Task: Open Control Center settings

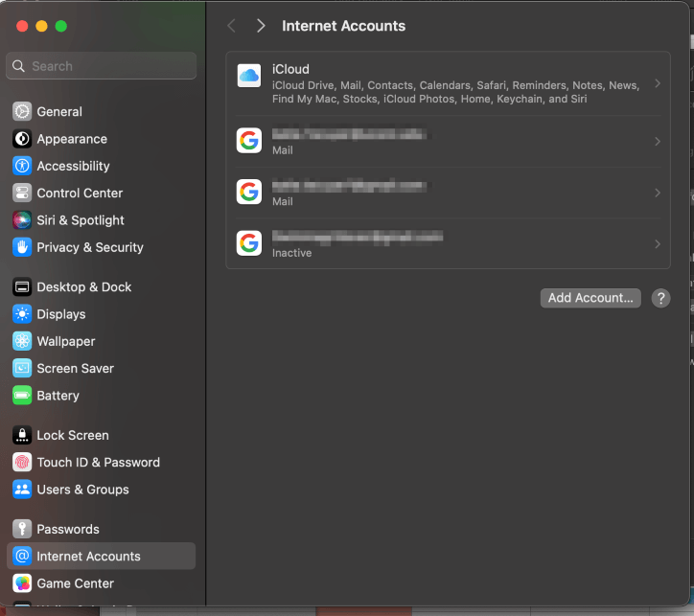Action: (x=80, y=193)
